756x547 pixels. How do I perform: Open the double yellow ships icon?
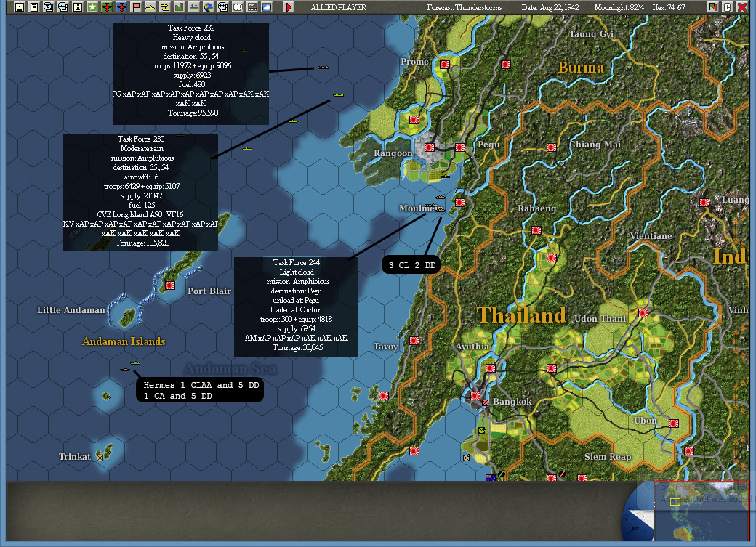164,7
